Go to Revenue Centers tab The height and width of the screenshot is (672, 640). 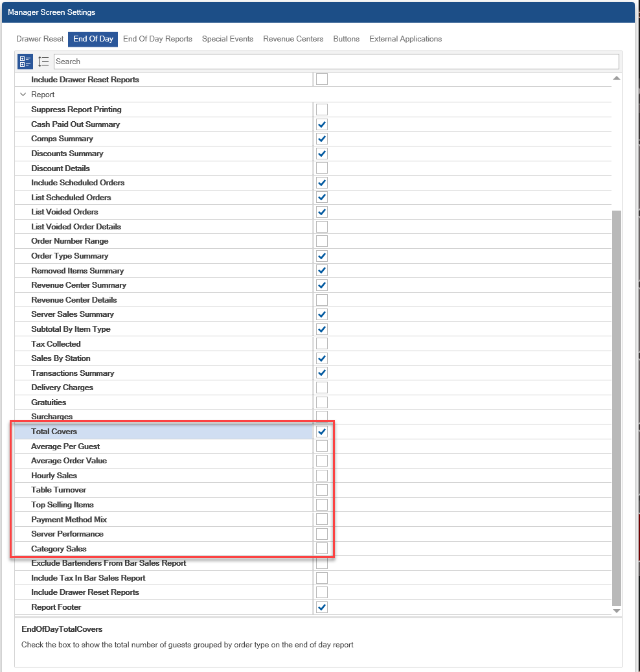coord(293,39)
